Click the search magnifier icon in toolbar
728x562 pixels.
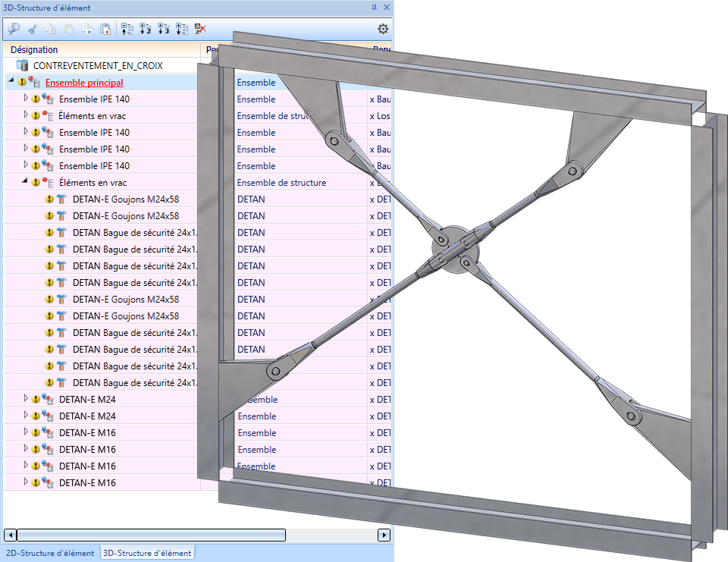click(14, 30)
